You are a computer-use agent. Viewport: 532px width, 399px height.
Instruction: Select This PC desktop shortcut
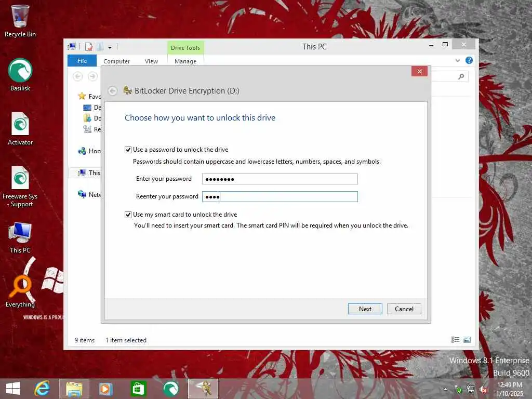tap(20, 237)
